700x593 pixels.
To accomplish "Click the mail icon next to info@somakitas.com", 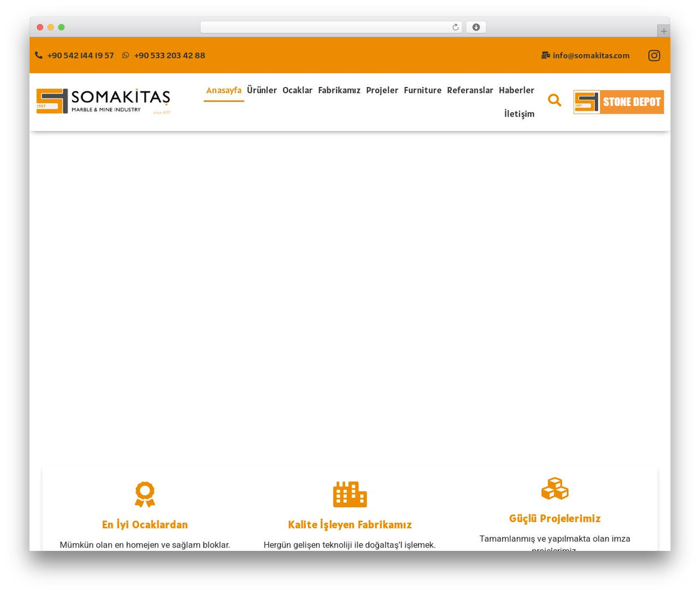I will [545, 55].
